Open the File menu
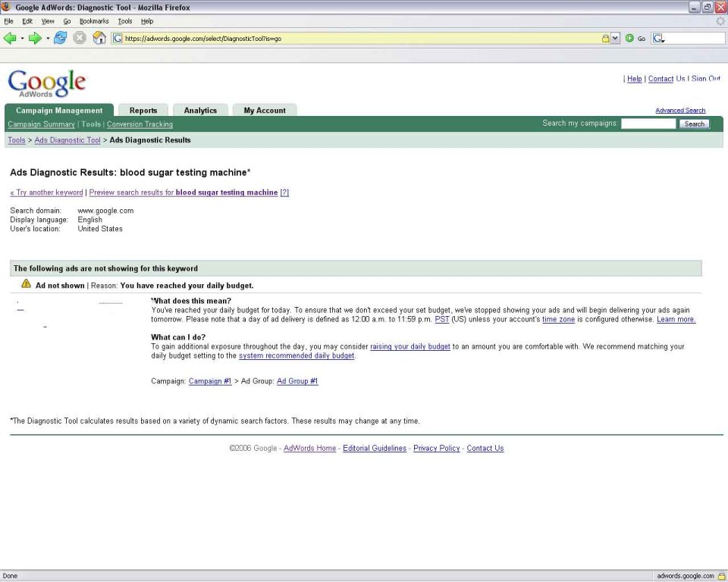The height and width of the screenshot is (582, 728). 8,21
